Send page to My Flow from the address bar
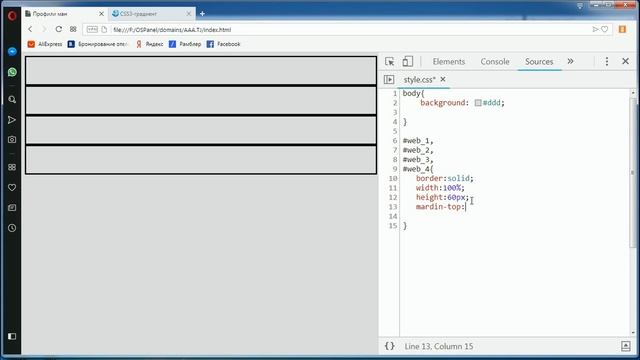The height and width of the screenshot is (360, 640). tap(595, 29)
